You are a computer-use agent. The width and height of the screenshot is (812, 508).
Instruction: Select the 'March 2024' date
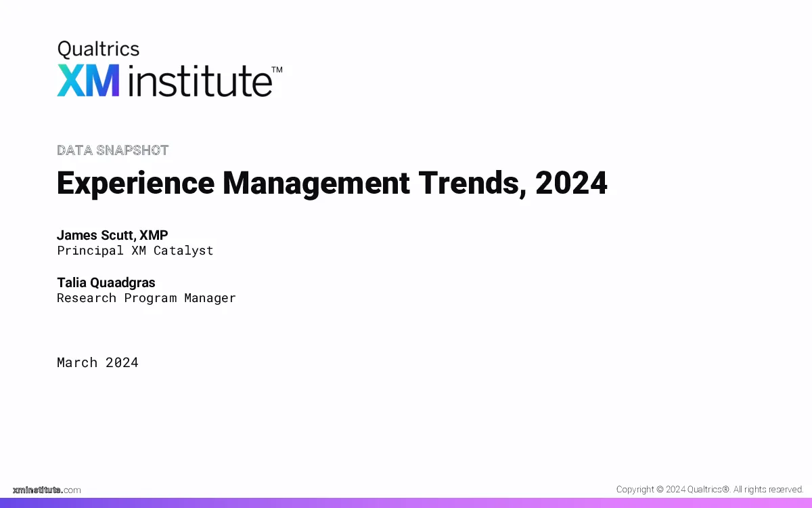tap(97, 362)
